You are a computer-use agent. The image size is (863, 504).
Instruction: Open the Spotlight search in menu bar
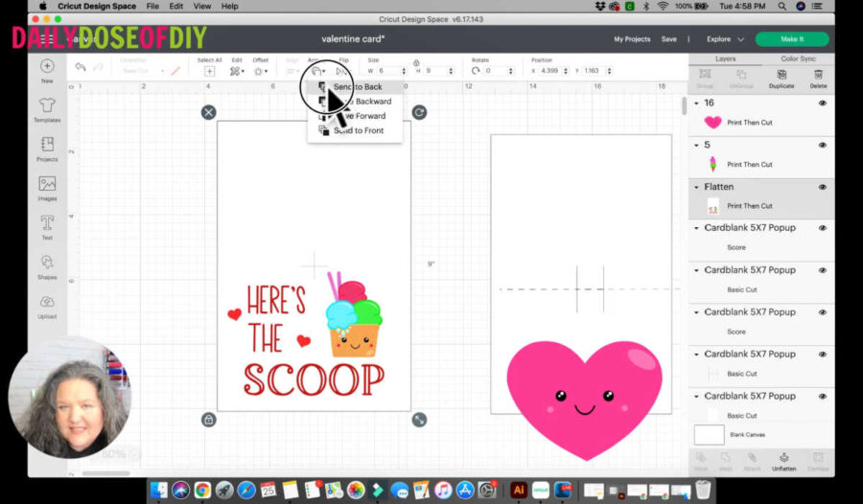coord(782,6)
